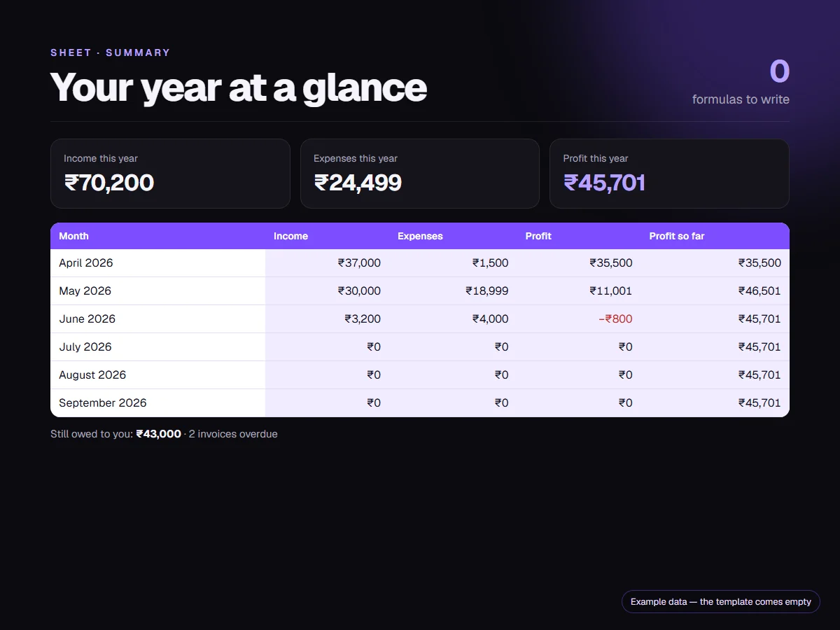Click the 'formulas to write' caption
The width and height of the screenshot is (840, 630).
pos(741,99)
